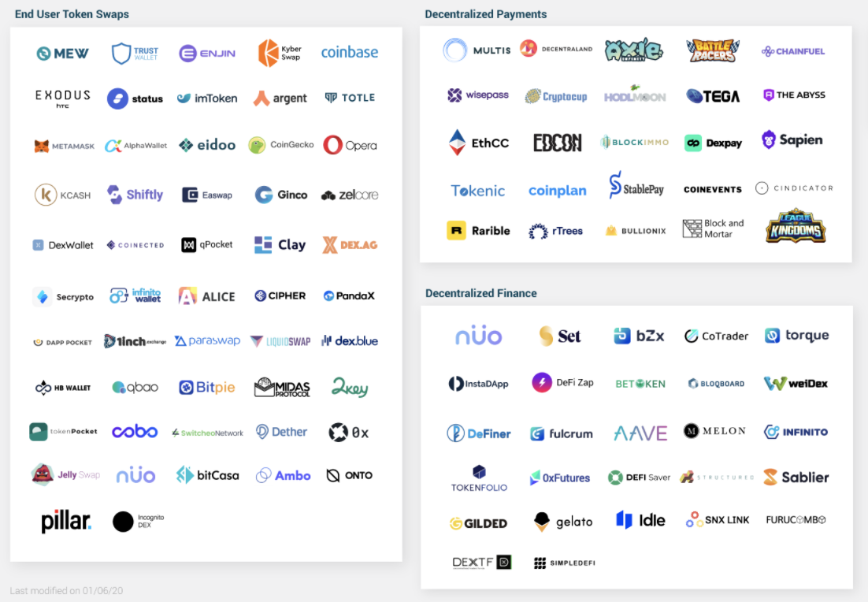
Task: Open the Battle Racers logo
Action: tap(713, 50)
